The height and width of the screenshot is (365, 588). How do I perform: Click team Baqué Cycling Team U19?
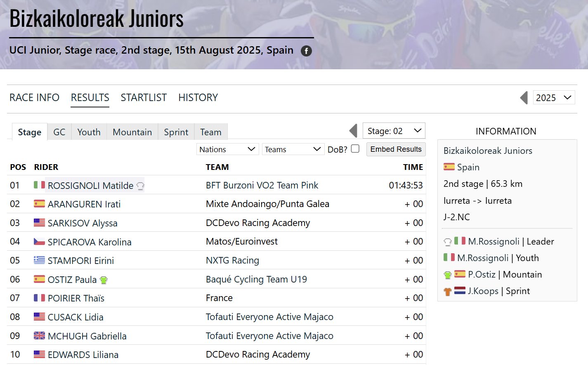pyautogui.click(x=256, y=279)
